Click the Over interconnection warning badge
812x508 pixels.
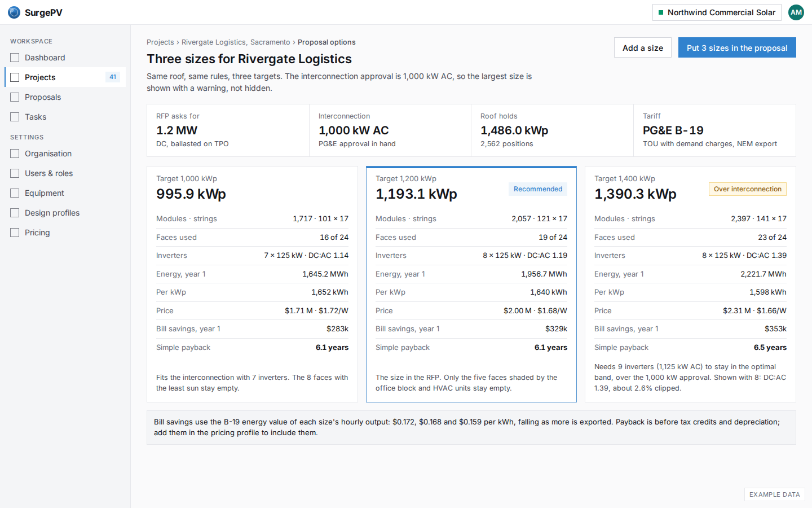[x=748, y=189]
